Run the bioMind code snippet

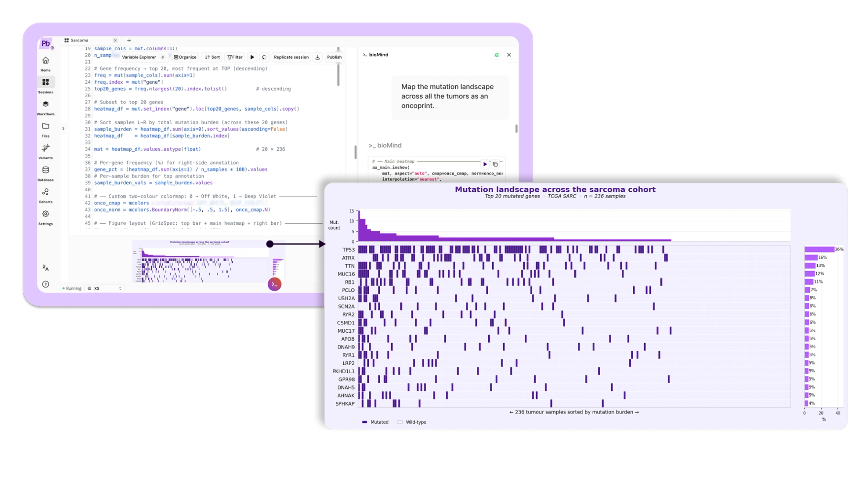[485, 164]
